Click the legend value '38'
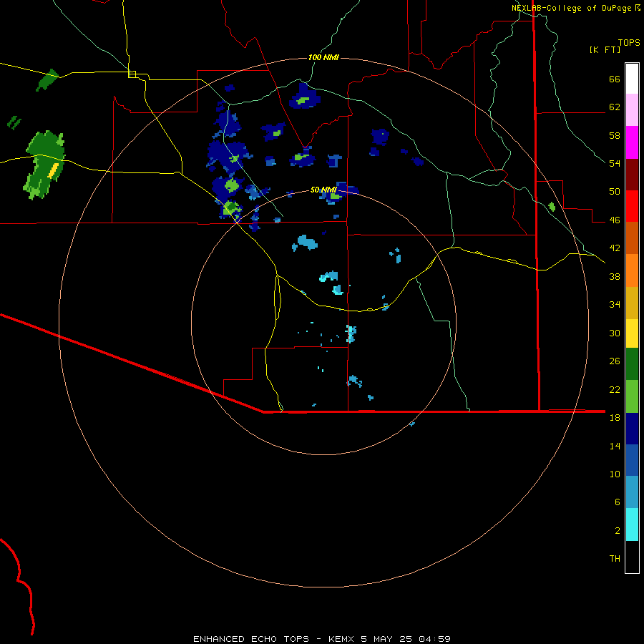This screenshot has width=644, height=644. pyautogui.click(x=615, y=277)
